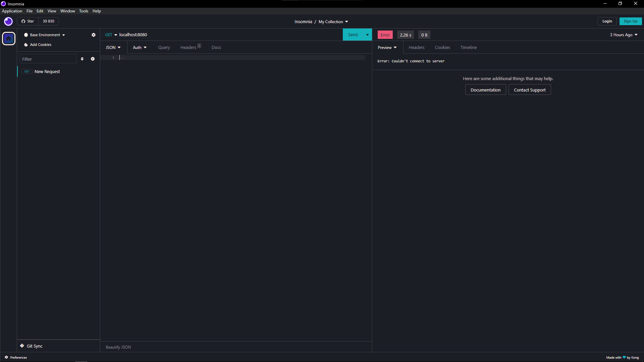
Task: Open the sidebar sort order icon
Action: [x=82, y=59]
